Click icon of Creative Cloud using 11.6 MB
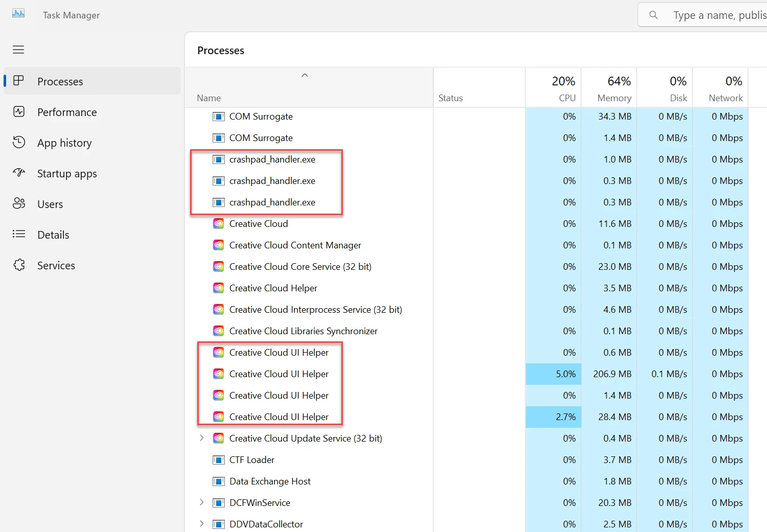 click(219, 224)
